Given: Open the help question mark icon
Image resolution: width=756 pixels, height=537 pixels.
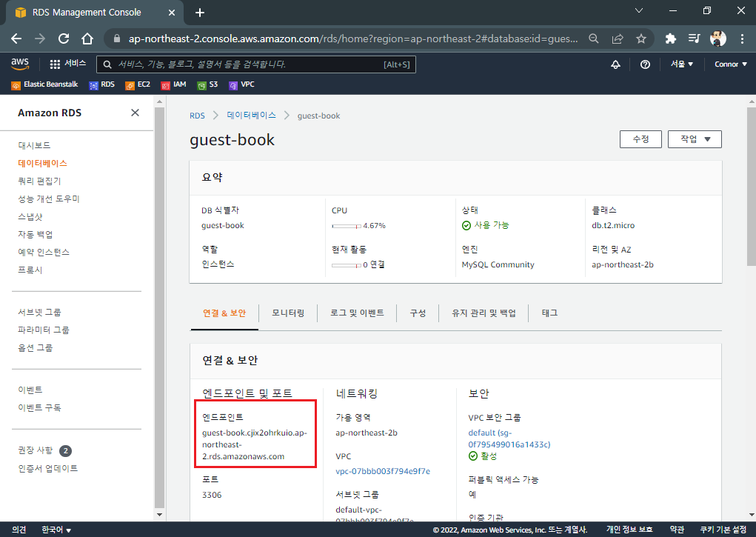Looking at the screenshot, I should pos(645,64).
